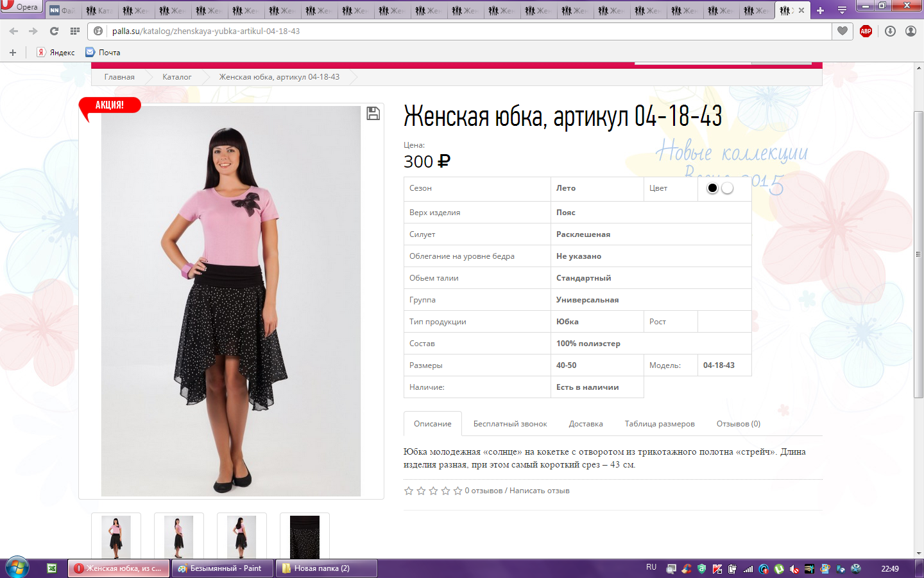Go back with the left arrow

coord(14,31)
